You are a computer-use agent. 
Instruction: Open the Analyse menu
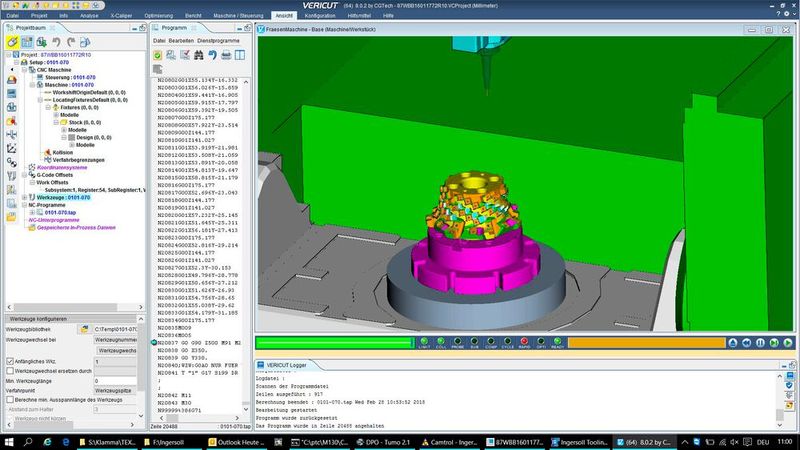point(89,16)
